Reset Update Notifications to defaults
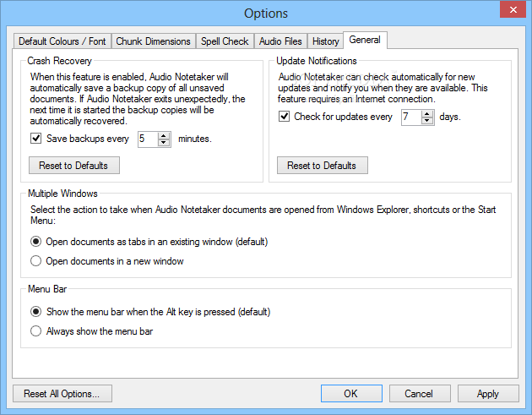Screen dimensions: 532x415 [323, 166]
